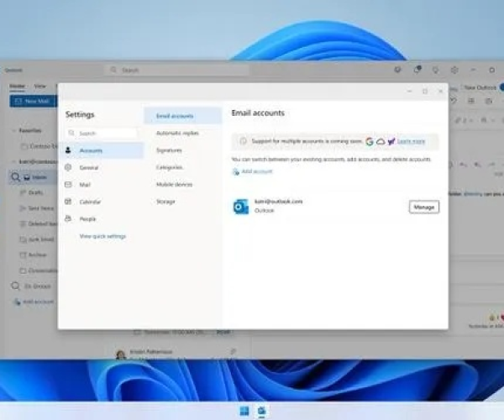This screenshot has height=420, width=504.
Task: Select the General settings gear icon
Action: tap(68, 168)
